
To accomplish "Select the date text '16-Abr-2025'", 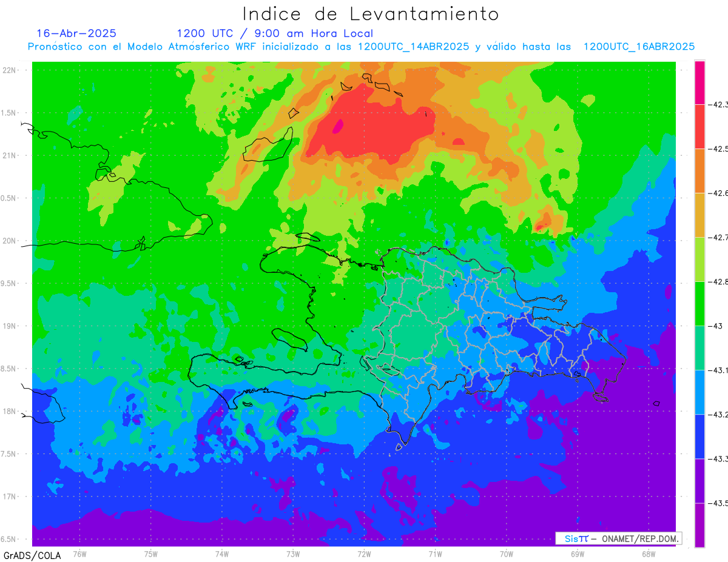I will tap(76, 33).
